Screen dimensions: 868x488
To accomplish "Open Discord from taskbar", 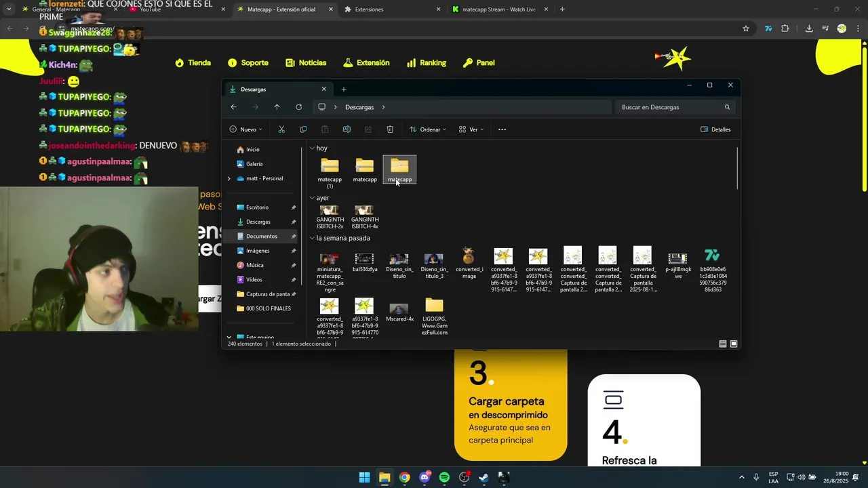I will click(425, 477).
